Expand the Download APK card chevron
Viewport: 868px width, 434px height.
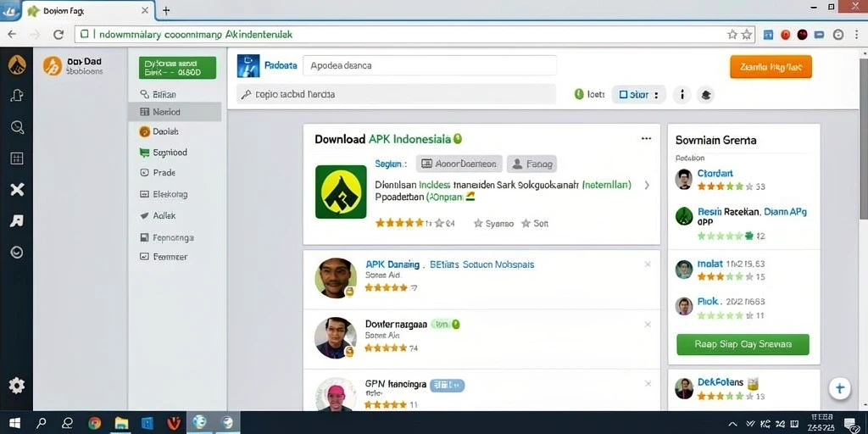pos(647,186)
